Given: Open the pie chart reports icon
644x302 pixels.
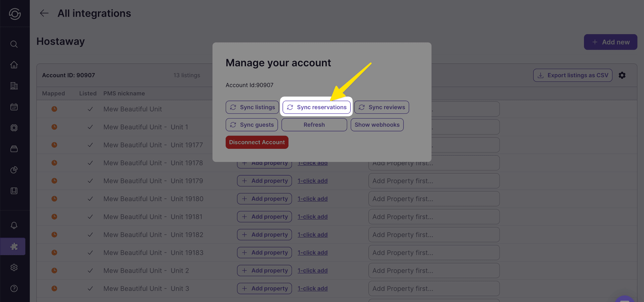Looking at the screenshot, I should [x=14, y=170].
